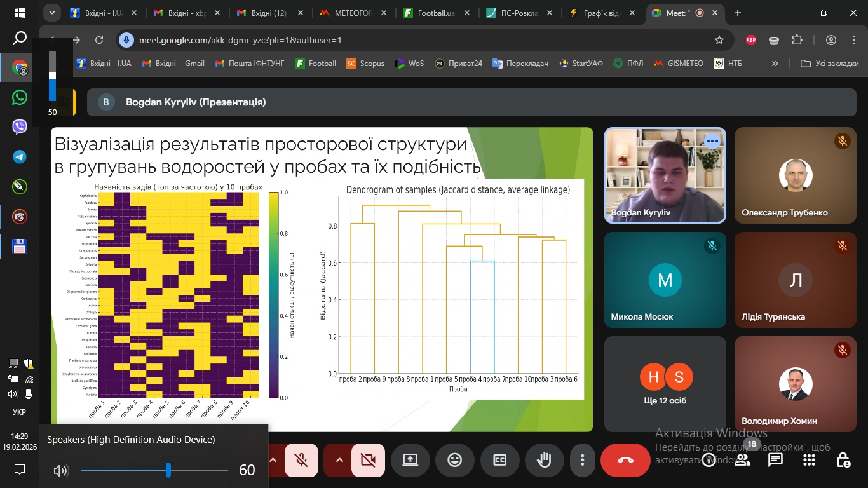Adjust the speakers volume slider
This screenshot has width=868, height=488.
(x=168, y=470)
